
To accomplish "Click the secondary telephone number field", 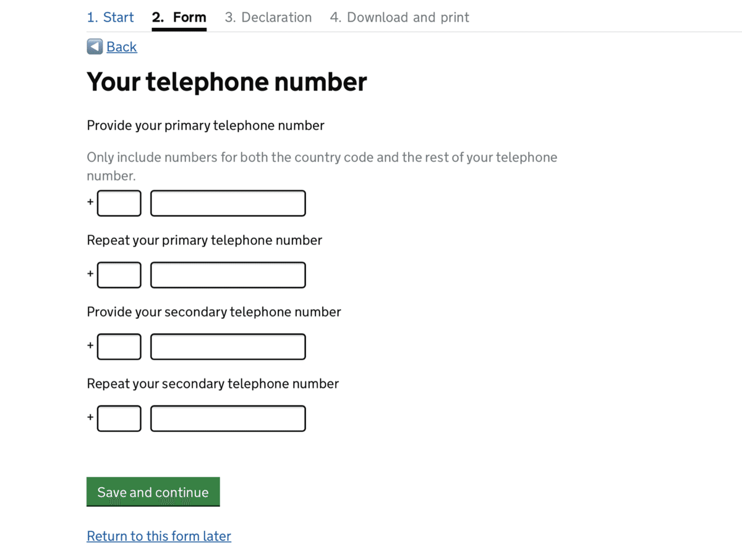I will click(228, 347).
